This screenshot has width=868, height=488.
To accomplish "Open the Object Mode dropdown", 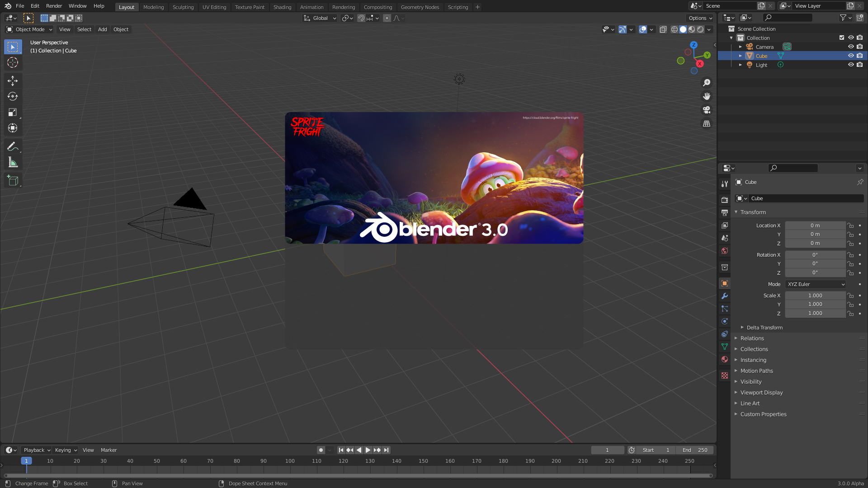I will click(x=29, y=29).
